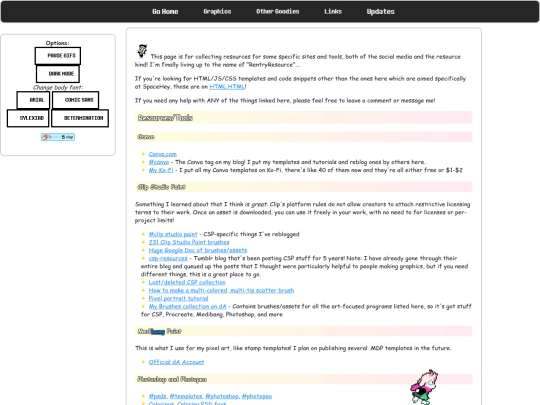Image resolution: width=540 pixels, height=405 pixels.
Task: Toggle the Pause GIFs option
Action: click(58, 56)
